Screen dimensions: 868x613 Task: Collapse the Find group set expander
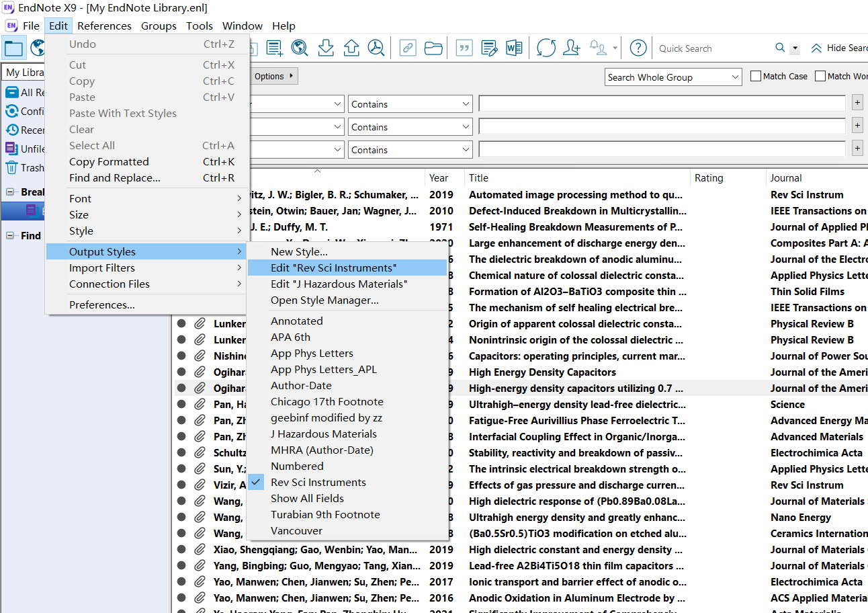(10, 236)
